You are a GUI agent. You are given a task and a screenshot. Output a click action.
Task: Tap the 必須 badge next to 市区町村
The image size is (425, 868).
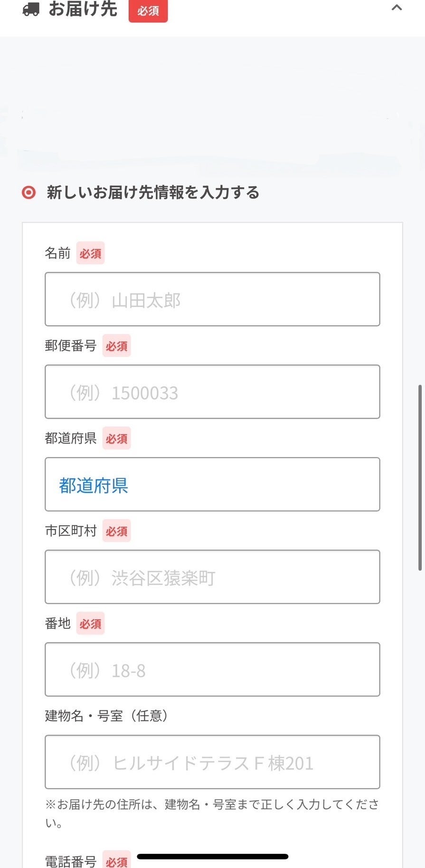(x=116, y=531)
